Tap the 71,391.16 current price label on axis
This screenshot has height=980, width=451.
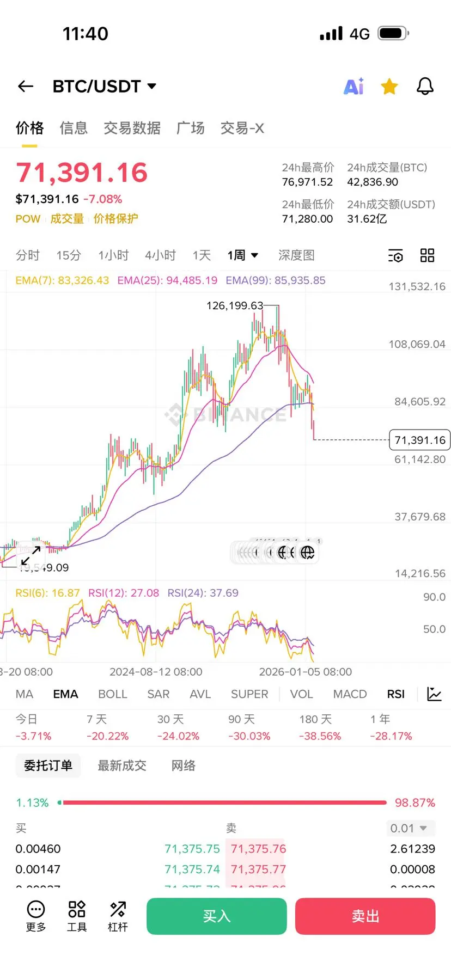point(420,440)
